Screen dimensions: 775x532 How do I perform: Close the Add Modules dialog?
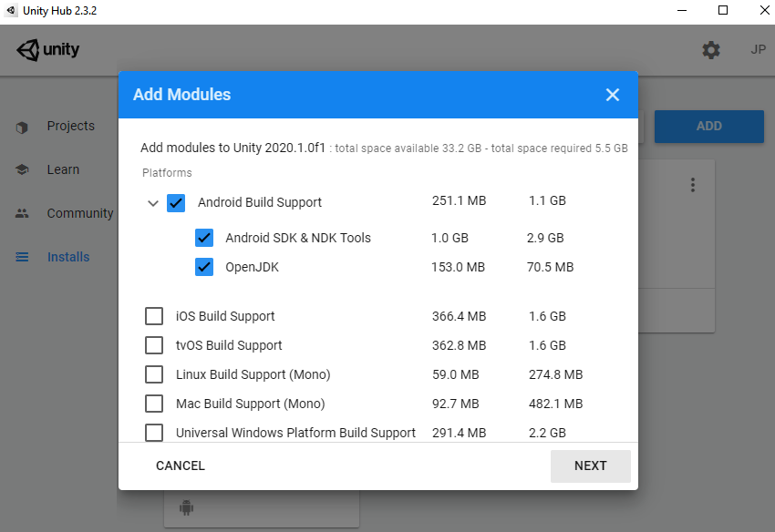point(613,95)
